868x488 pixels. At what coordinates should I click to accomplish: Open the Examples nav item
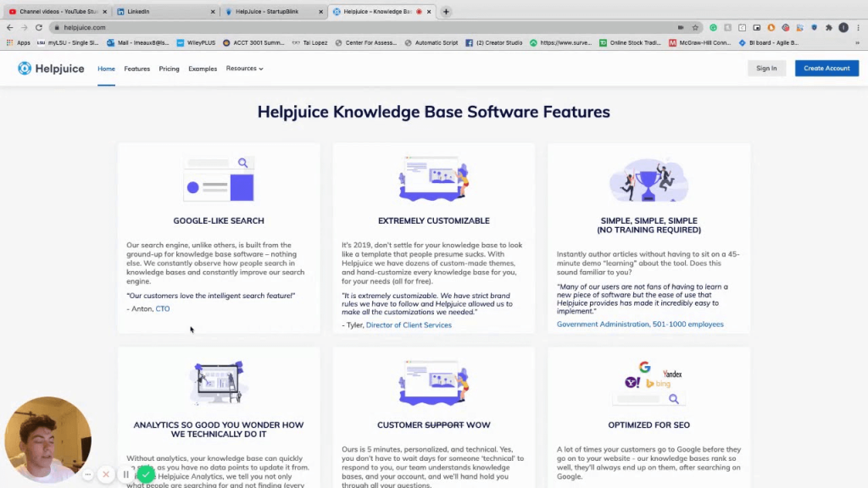pos(203,69)
